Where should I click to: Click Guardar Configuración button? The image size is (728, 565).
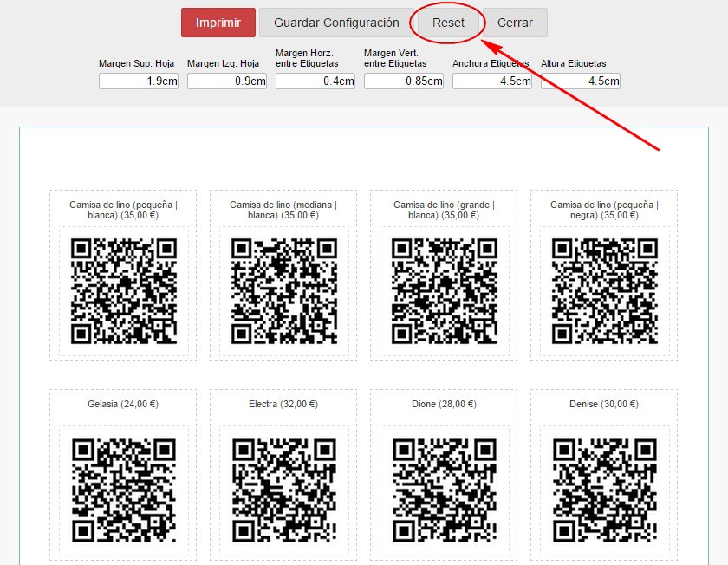[336, 23]
